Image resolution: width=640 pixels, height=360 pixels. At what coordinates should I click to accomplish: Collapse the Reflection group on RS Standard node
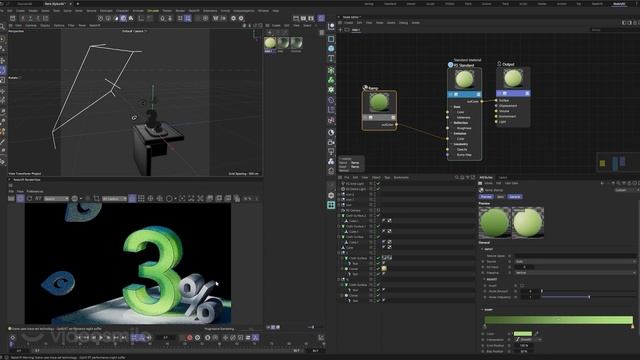tap(452, 123)
